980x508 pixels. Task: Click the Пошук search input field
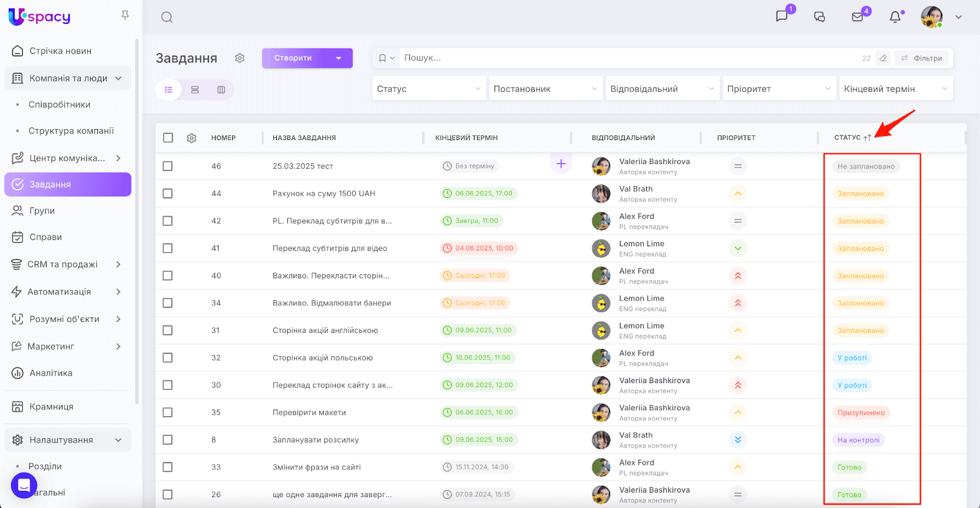point(625,58)
